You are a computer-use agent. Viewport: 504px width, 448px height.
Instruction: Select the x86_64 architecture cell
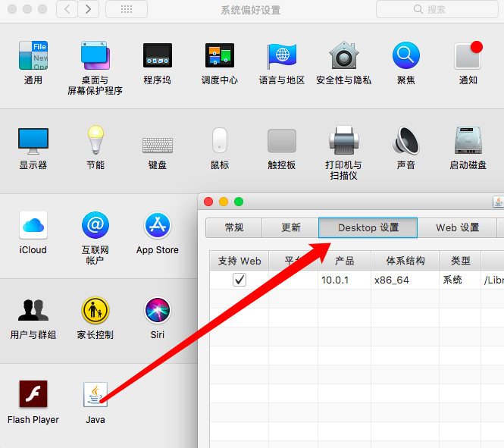point(405,280)
